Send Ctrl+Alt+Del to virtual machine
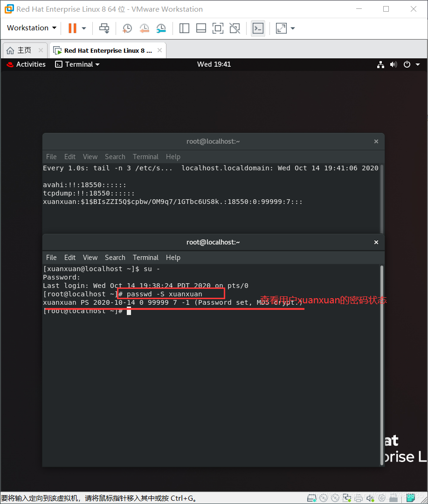 pos(104,28)
